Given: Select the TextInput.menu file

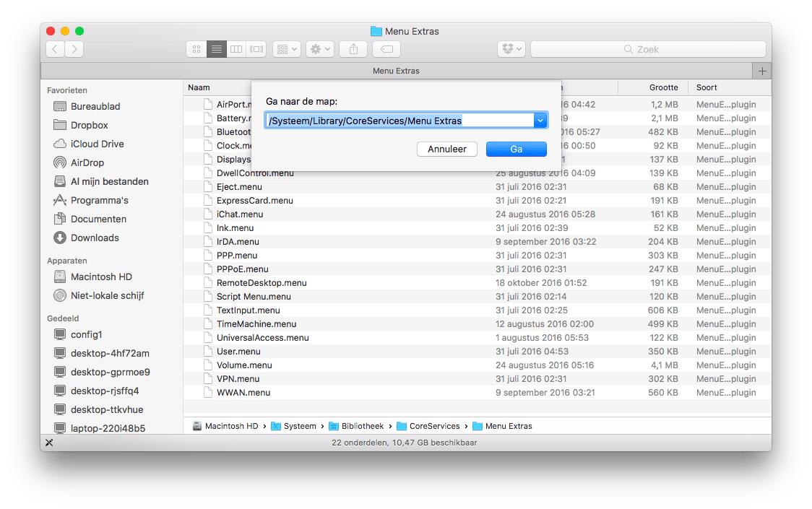Looking at the screenshot, I should coord(248,310).
